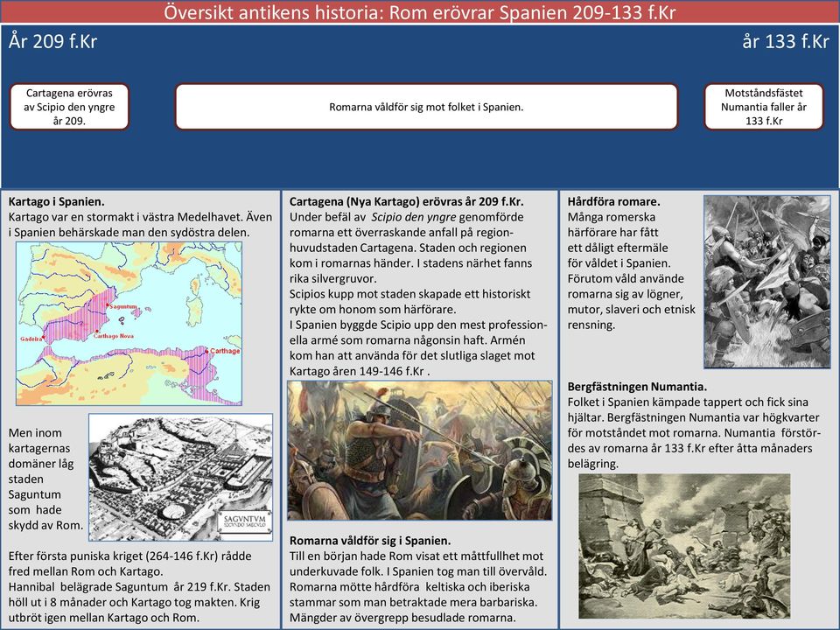Click the 'Cartagena erövras av Scipio' timeline box
The height and width of the screenshot is (630, 840).
(69, 107)
